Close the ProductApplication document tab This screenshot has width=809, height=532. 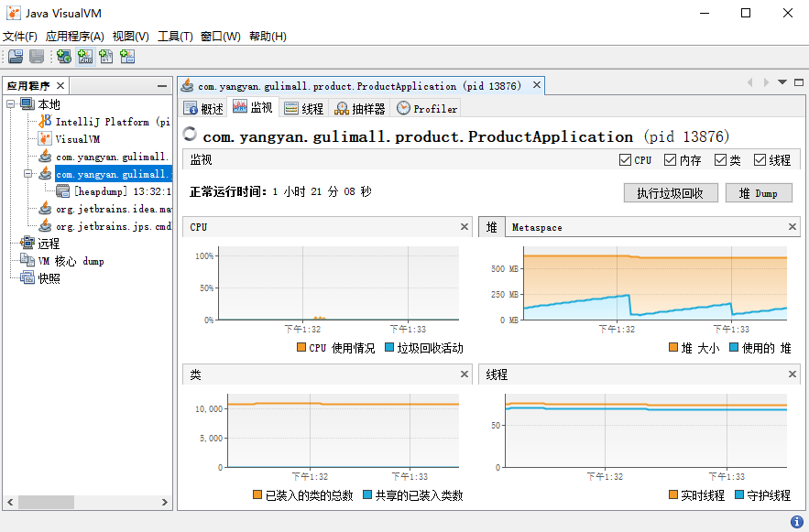click(537, 85)
